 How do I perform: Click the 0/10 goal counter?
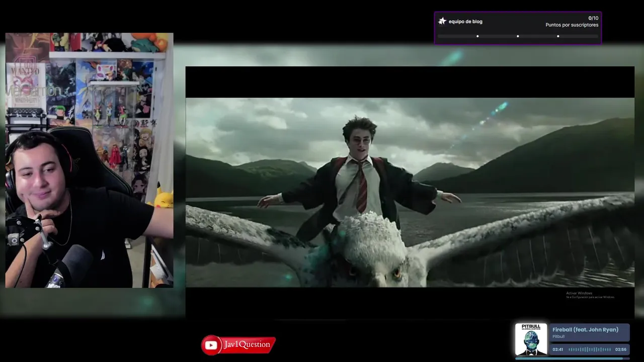pos(593,18)
